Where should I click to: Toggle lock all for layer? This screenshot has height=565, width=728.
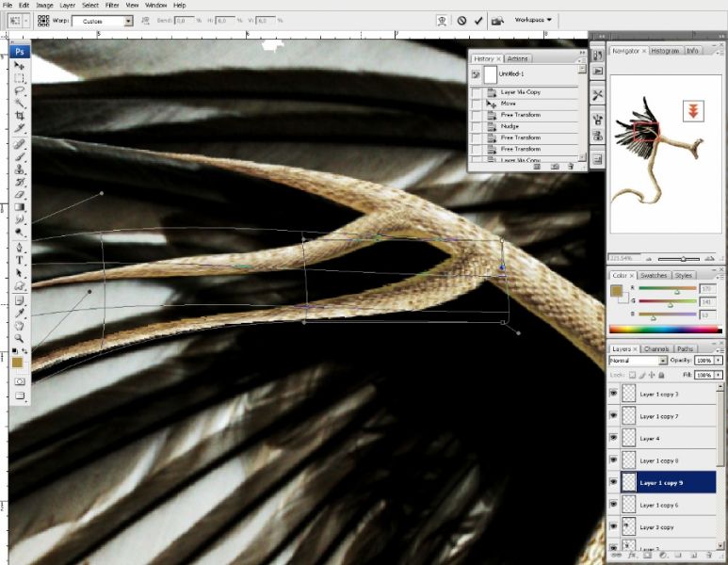(662, 375)
